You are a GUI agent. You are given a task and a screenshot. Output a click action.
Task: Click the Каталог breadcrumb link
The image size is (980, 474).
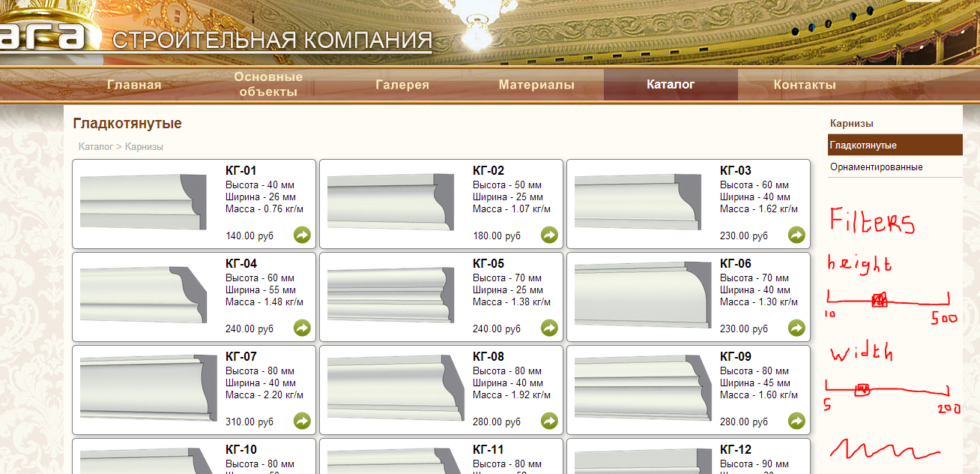point(96,147)
